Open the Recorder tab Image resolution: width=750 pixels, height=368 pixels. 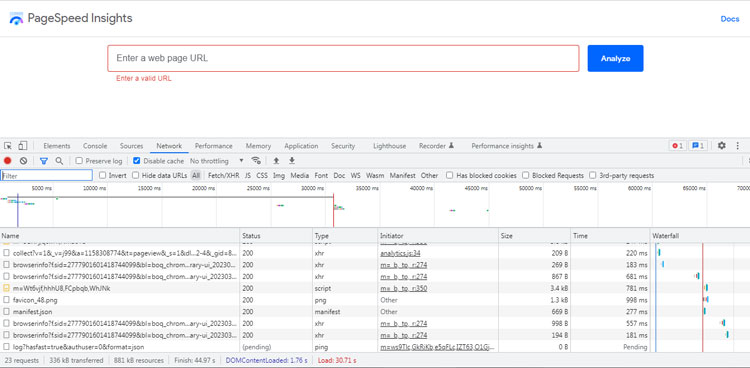coord(436,146)
